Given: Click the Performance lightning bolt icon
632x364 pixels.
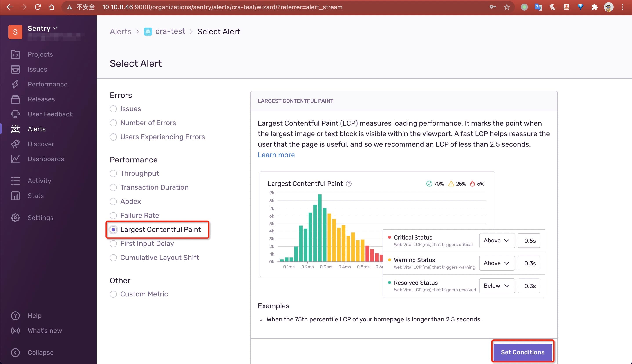Looking at the screenshot, I should 15,84.
